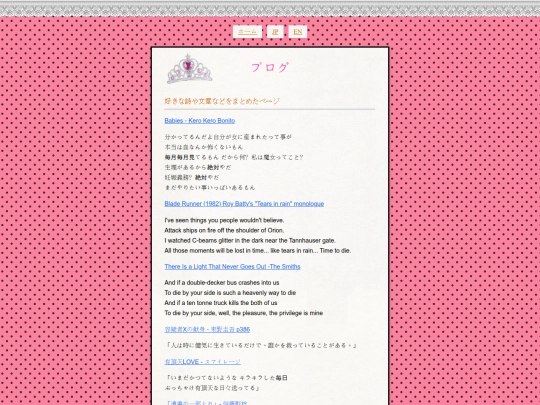Viewport: 540px width, 405px height.
Task: Open the Blade Runner Tears in rain monologue link
Action: click(x=244, y=204)
